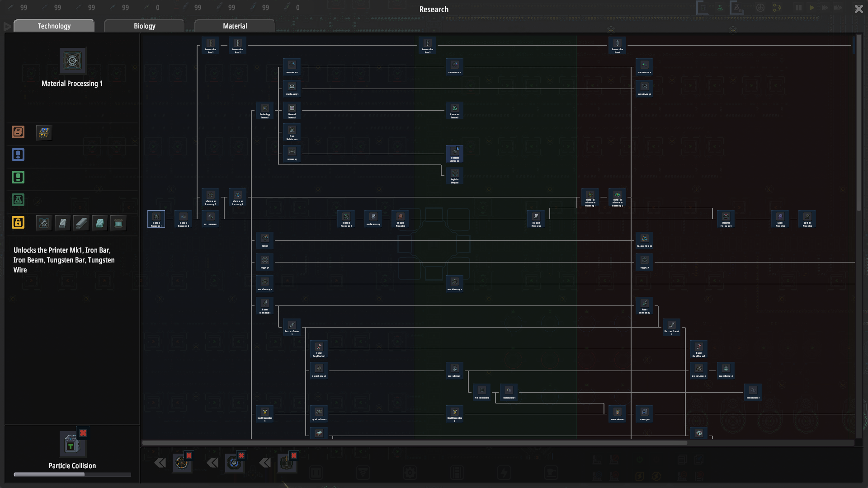
Task: Move the first queued research forward
Action: coord(160,463)
